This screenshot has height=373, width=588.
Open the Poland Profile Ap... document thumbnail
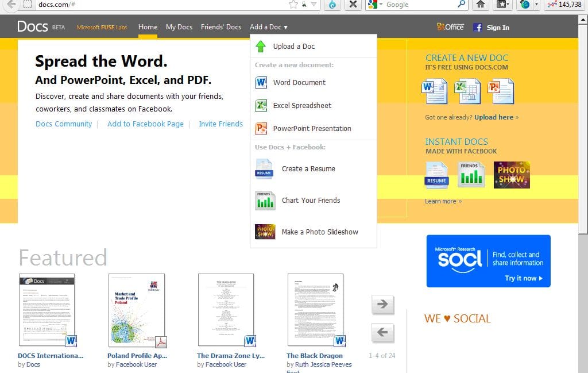tap(137, 310)
